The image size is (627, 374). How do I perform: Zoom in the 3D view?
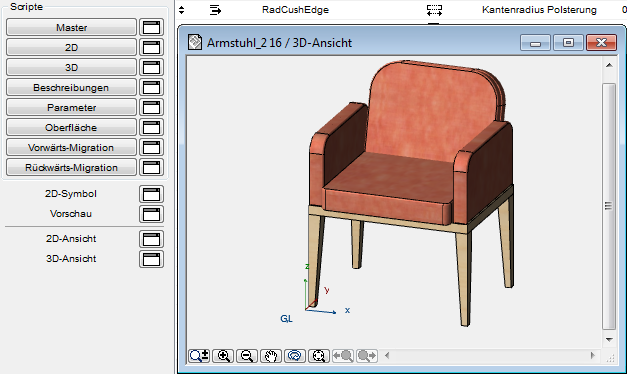[223, 356]
